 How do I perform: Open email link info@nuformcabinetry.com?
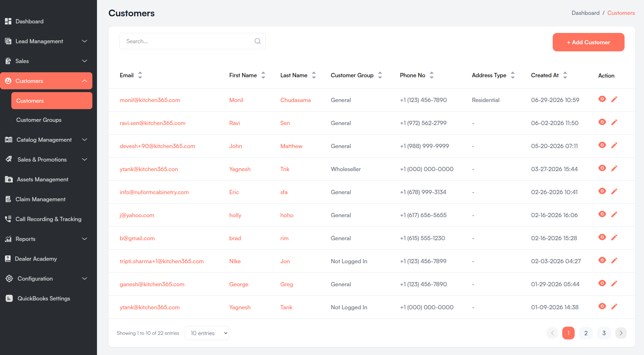[154, 192]
